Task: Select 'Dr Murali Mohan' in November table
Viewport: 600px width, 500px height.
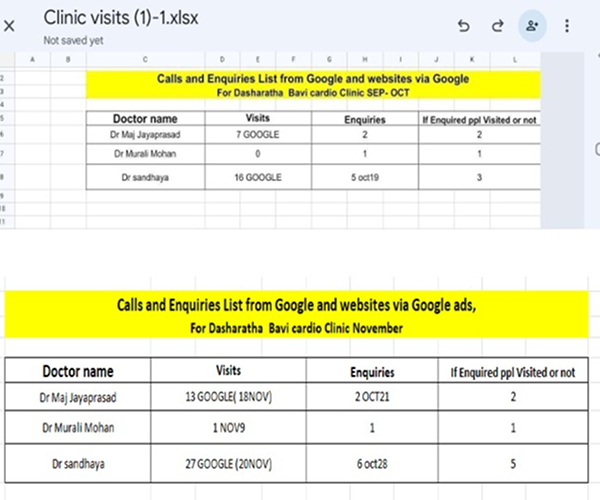Action: (78, 427)
